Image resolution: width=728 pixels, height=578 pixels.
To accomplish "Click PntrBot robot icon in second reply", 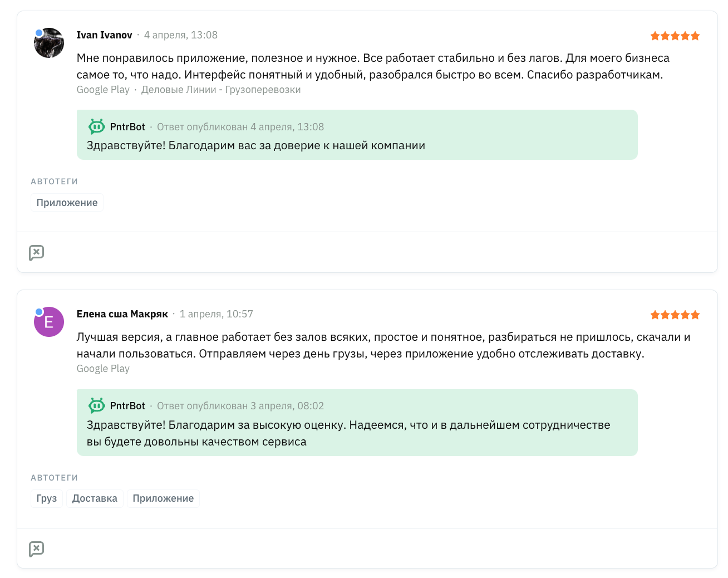I will tap(97, 406).
